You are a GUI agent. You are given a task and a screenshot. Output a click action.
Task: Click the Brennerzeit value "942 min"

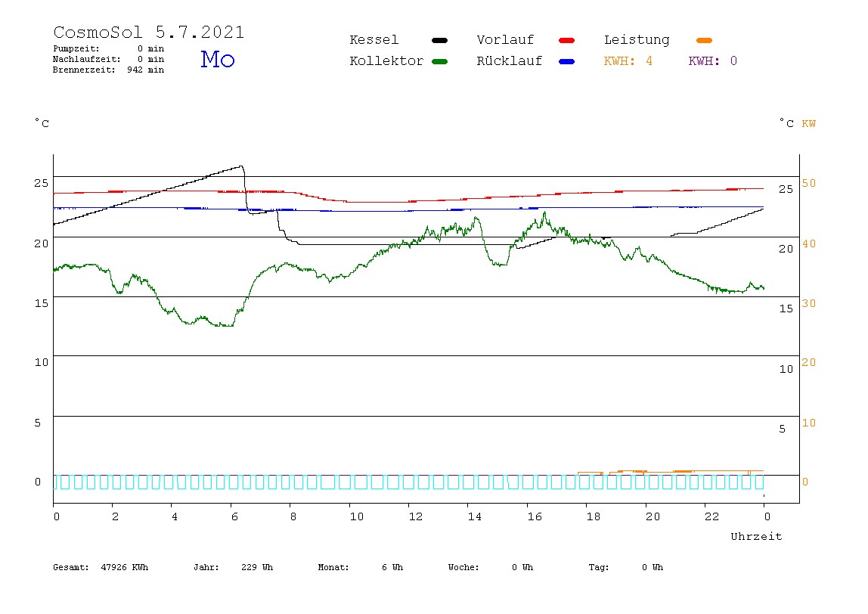(146, 70)
